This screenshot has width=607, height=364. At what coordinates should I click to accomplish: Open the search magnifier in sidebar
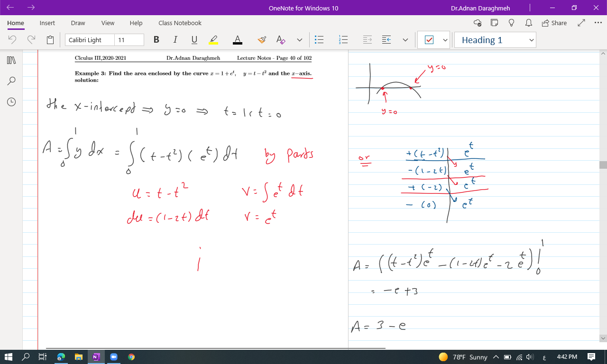click(x=11, y=81)
